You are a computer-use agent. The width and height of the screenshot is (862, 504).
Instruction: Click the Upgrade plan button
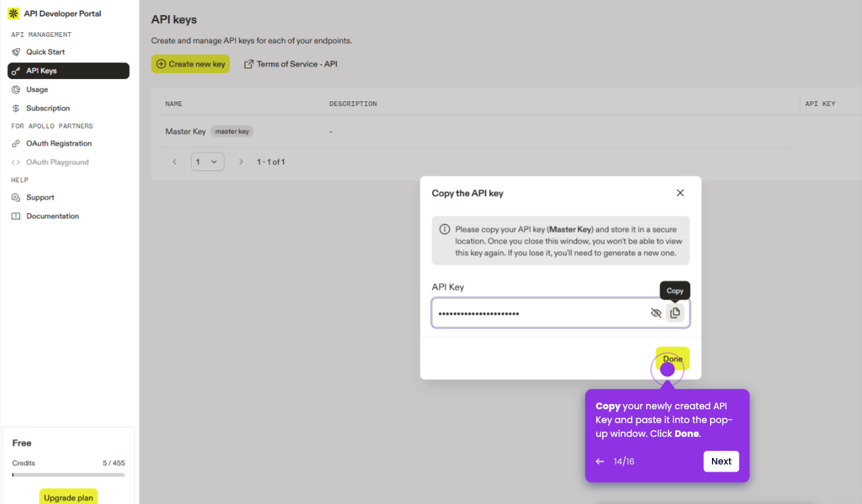point(68,497)
